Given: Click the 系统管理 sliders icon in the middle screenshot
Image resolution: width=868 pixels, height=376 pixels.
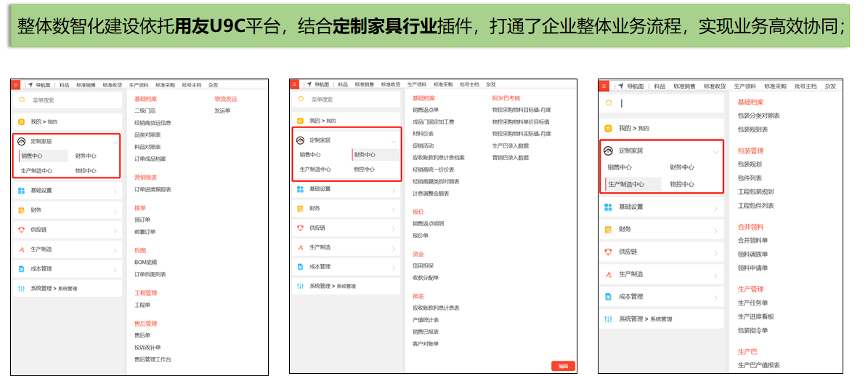Looking at the screenshot, I should [x=301, y=286].
